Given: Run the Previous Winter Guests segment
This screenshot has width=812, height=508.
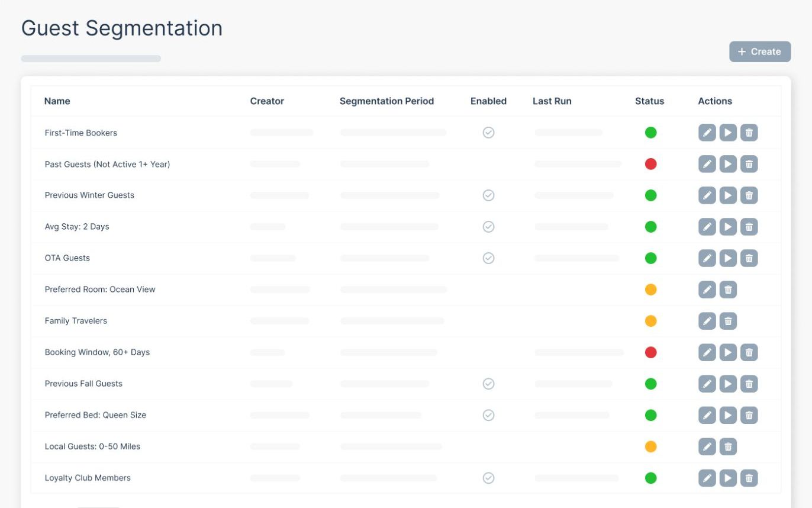Looking at the screenshot, I should pyautogui.click(x=728, y=195).
